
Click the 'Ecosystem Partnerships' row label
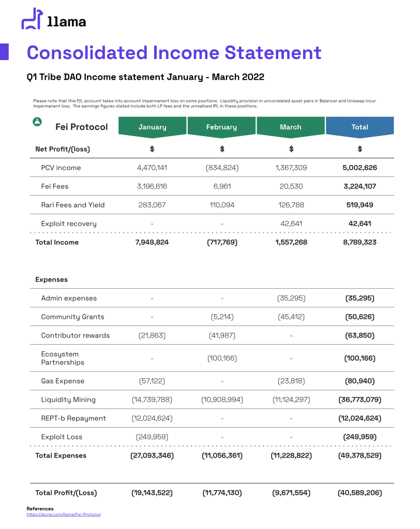[63, 358]
